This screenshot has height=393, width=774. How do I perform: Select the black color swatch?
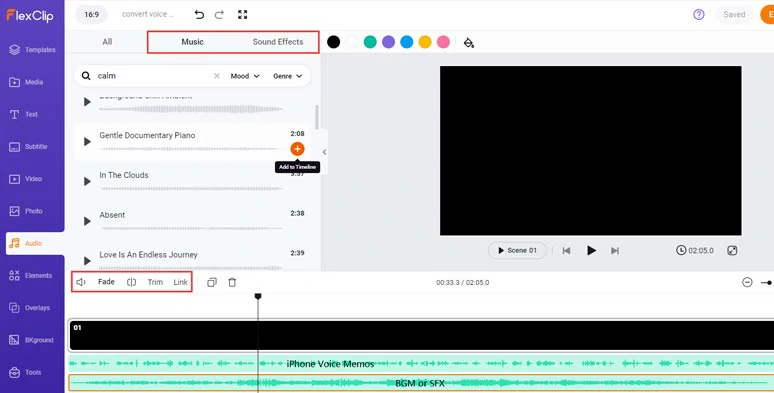[x=334, y=42]
